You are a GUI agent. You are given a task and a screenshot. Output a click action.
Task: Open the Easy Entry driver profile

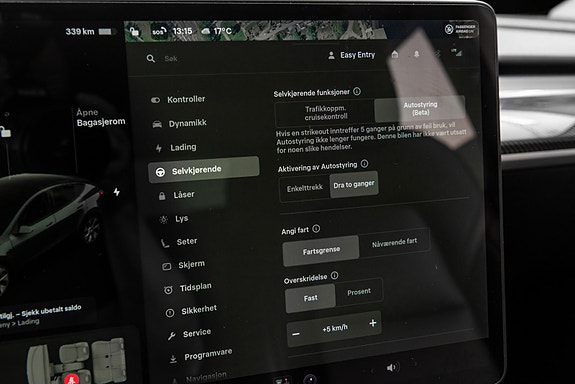click(x=352, y=55)
